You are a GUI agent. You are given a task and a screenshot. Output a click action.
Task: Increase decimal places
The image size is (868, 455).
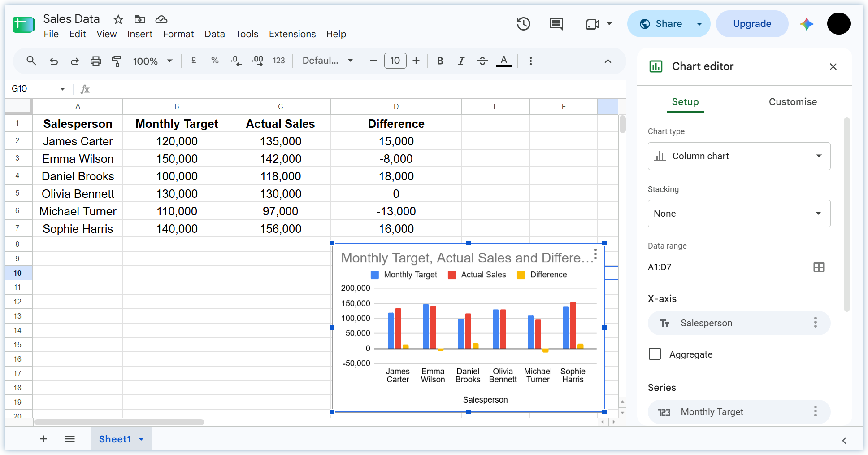tap(257, 61)
